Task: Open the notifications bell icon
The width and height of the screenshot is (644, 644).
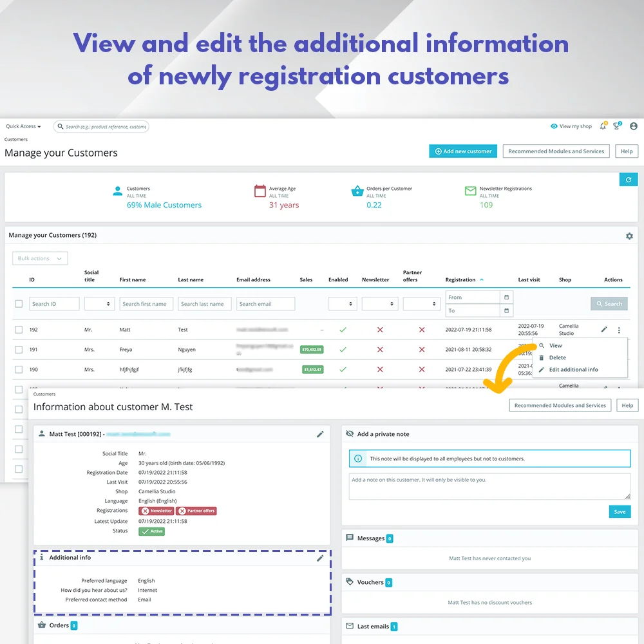Action: [x=603, y=126]
